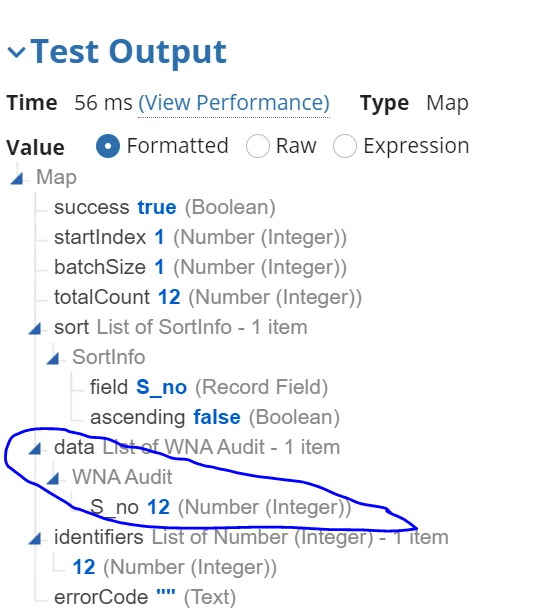
Task: Collapse the Test Output section chevron
Action: 16,52
